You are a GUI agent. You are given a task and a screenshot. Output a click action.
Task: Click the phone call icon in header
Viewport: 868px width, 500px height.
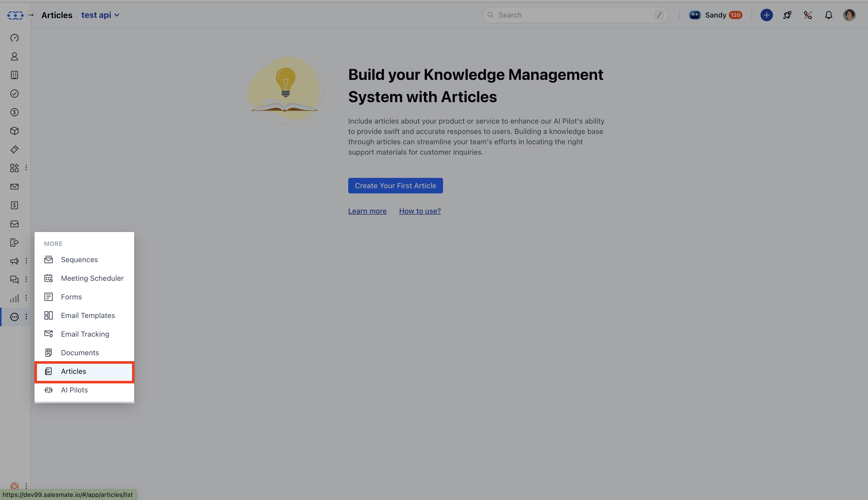coord(808,15)
